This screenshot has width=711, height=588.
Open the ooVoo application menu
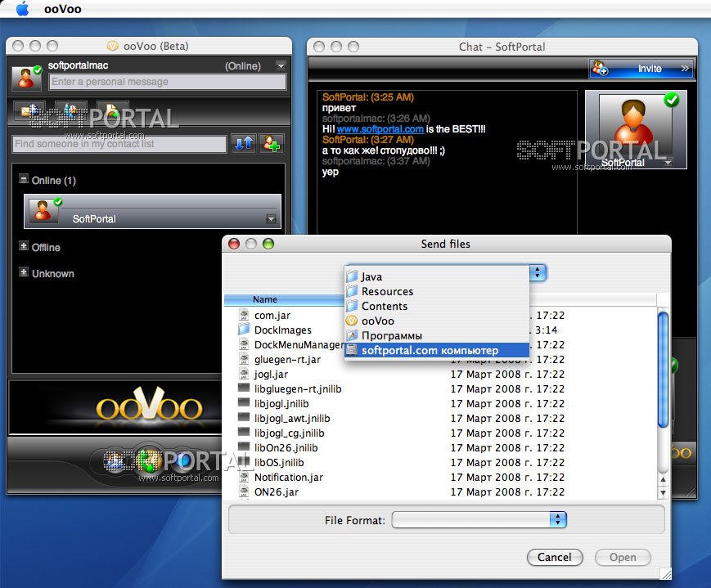[62, 9]
